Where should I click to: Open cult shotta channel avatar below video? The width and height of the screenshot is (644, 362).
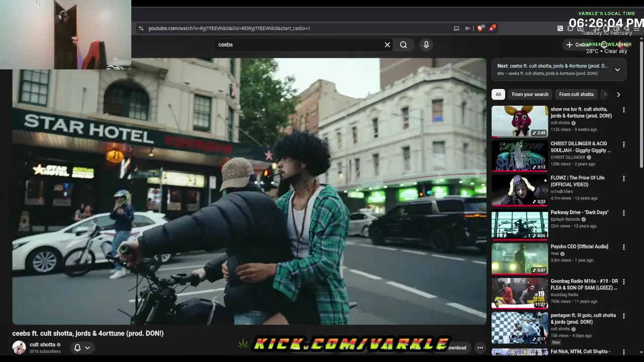click(19, 347)
